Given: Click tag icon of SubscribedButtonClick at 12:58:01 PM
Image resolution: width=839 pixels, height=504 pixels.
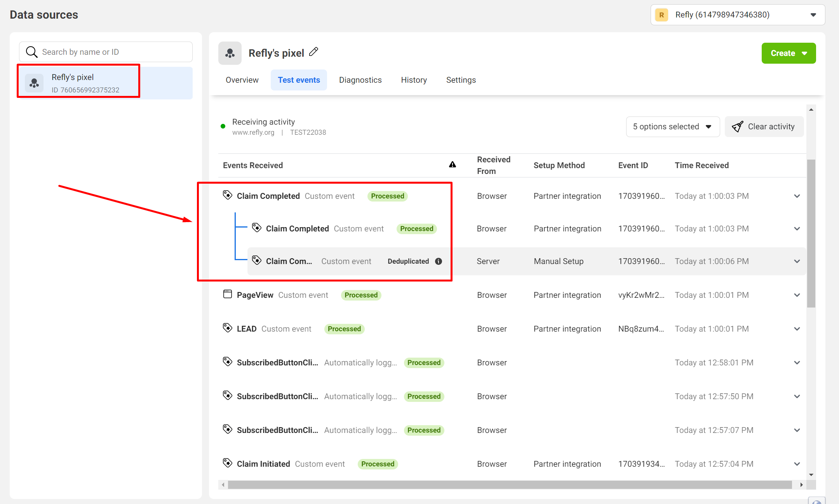Looking at the screenshot, I should tap(228, 361).
